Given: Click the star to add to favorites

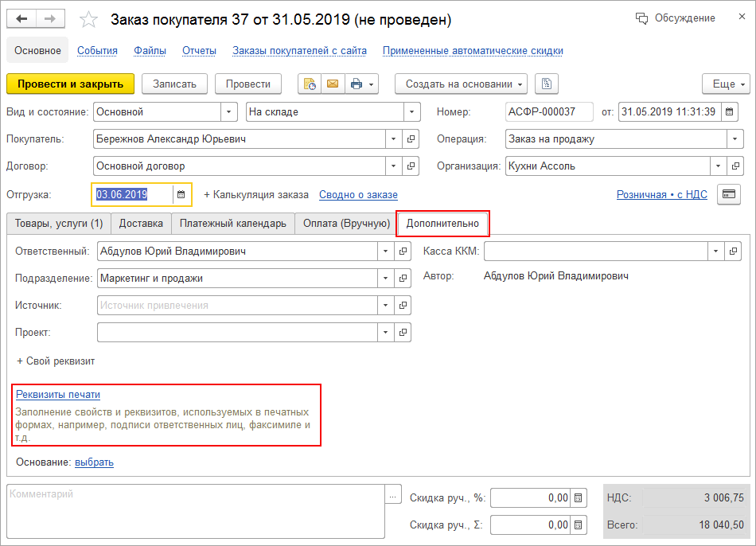Looking at the screenshot, I should (90, 19).
